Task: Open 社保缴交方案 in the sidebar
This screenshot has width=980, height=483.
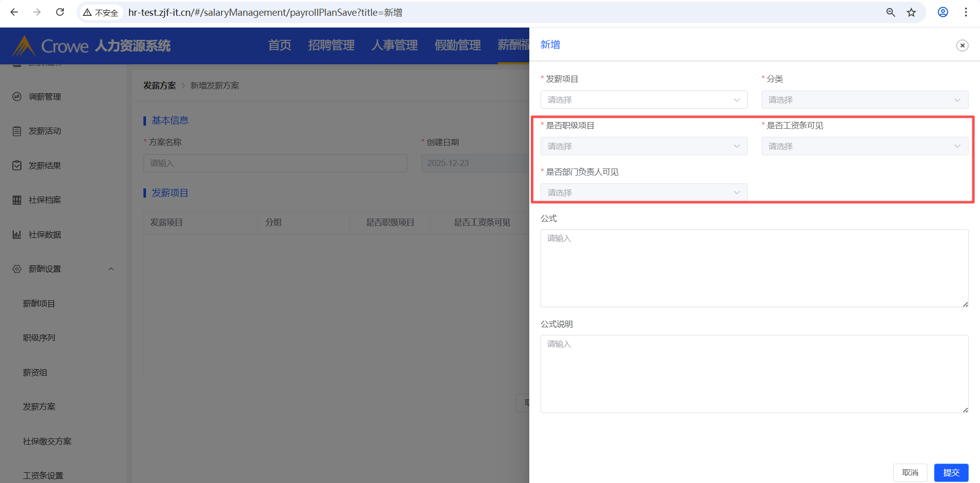Action: 47,441
